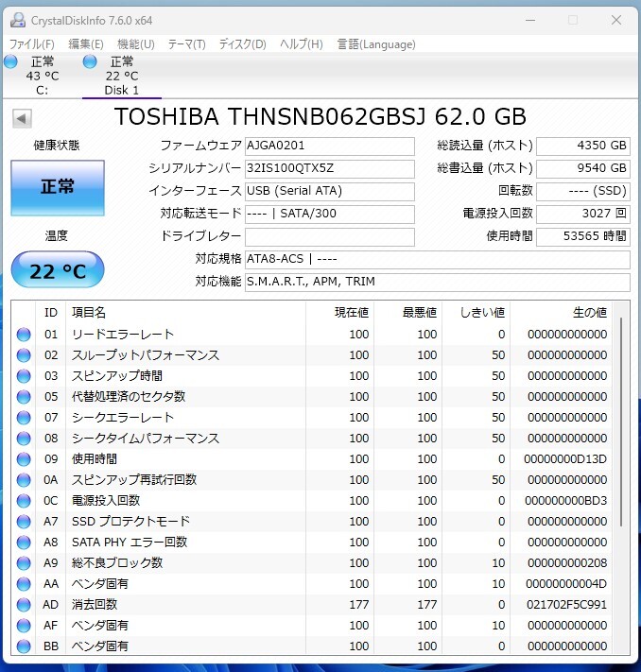Click rotation rate value ---- (SSD)

pos(583,192)
